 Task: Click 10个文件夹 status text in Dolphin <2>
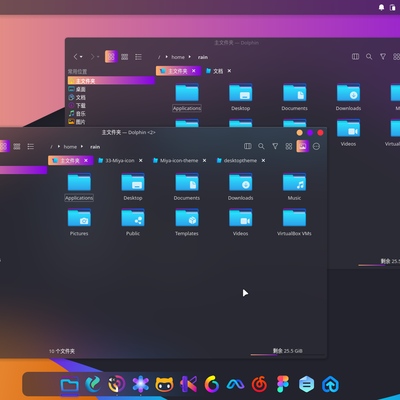tap(62, 351)
